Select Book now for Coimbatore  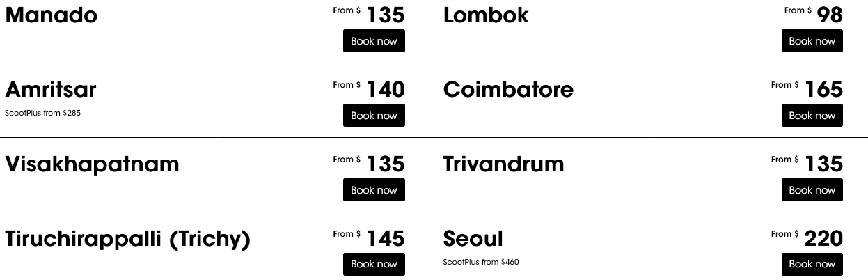coord(812,116)
